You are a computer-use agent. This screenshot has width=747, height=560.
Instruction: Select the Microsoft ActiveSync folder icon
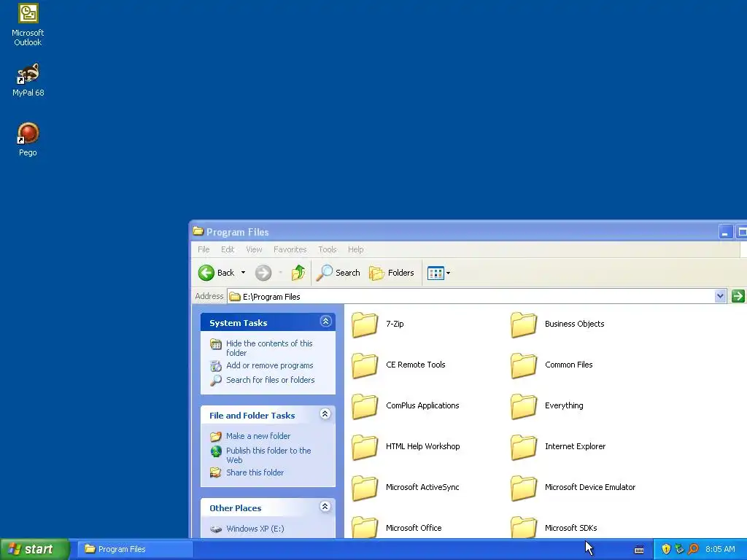click(x=365, y=488)
